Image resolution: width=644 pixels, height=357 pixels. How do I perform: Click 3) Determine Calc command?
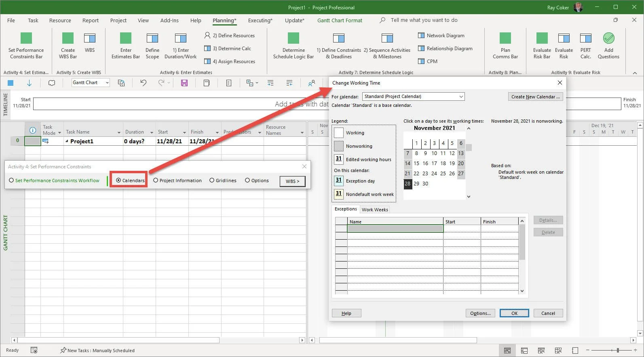[x=228, y=49]
